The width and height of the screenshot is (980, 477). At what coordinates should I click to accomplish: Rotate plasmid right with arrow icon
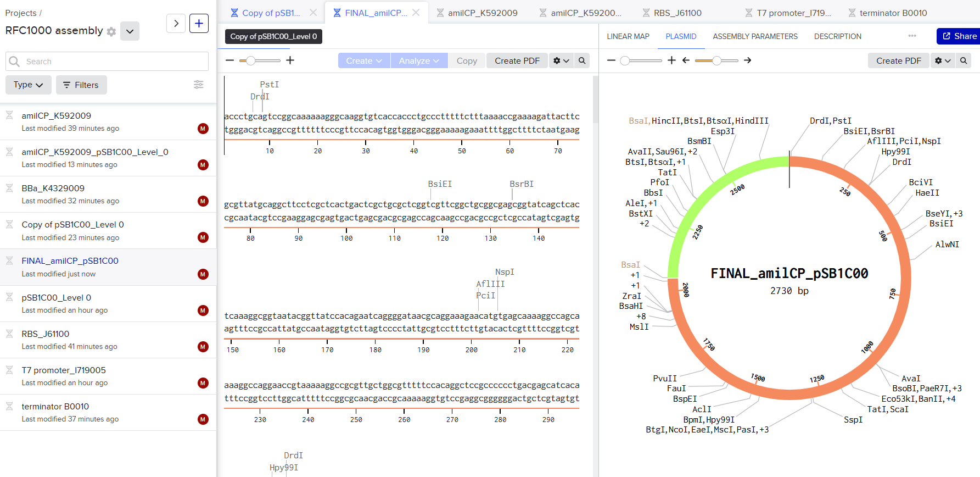(747, 60)
